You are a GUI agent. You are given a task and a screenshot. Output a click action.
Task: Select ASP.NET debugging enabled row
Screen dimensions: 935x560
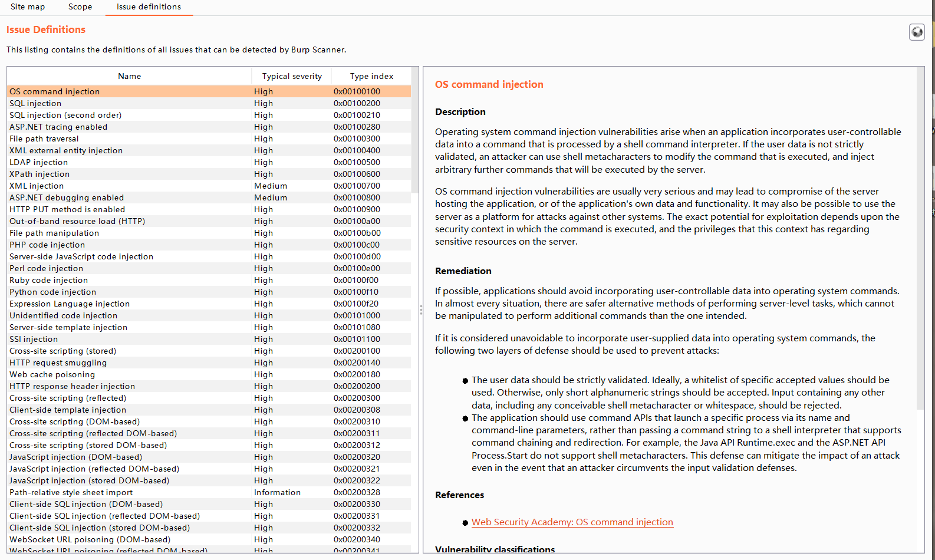point(209,197)
